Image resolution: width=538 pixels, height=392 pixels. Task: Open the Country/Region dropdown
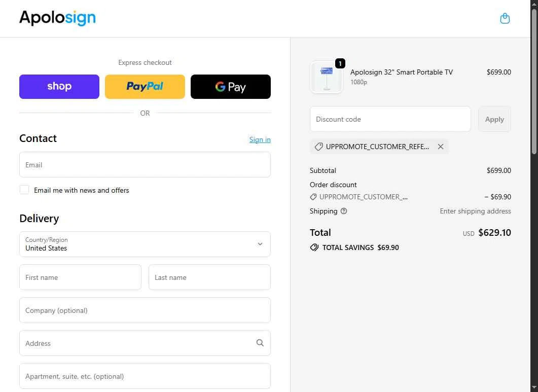pyautogui.click(x=145, y=244)
